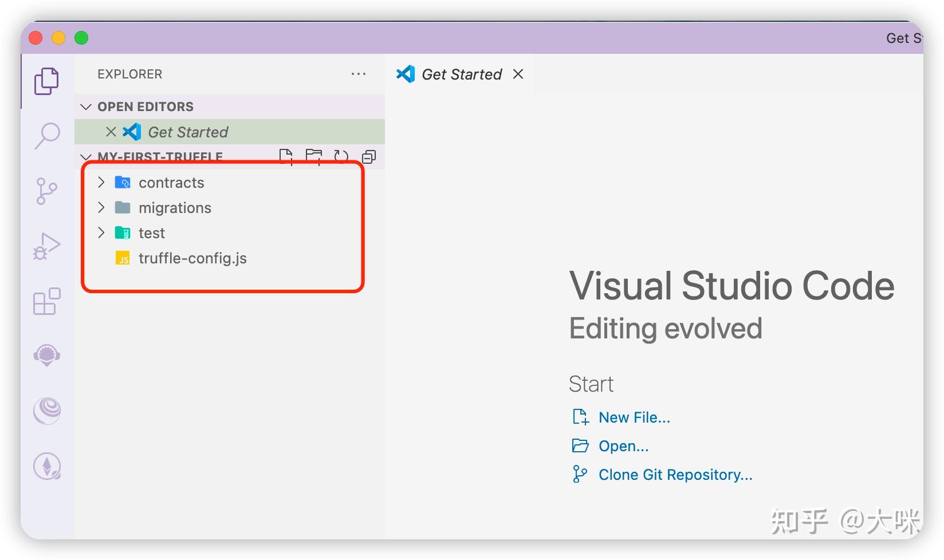The height and width of the screenshot is (560, 944).
Task: Open the Explorer view in activity bar
Action: click(46, 81)
